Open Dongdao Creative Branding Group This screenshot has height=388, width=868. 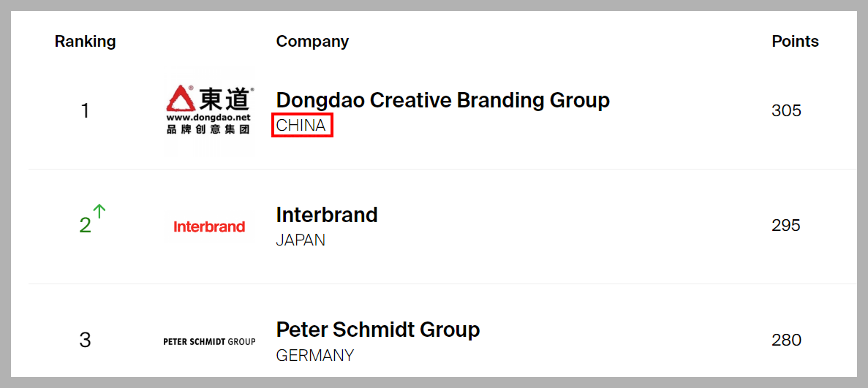coord(442,100)
